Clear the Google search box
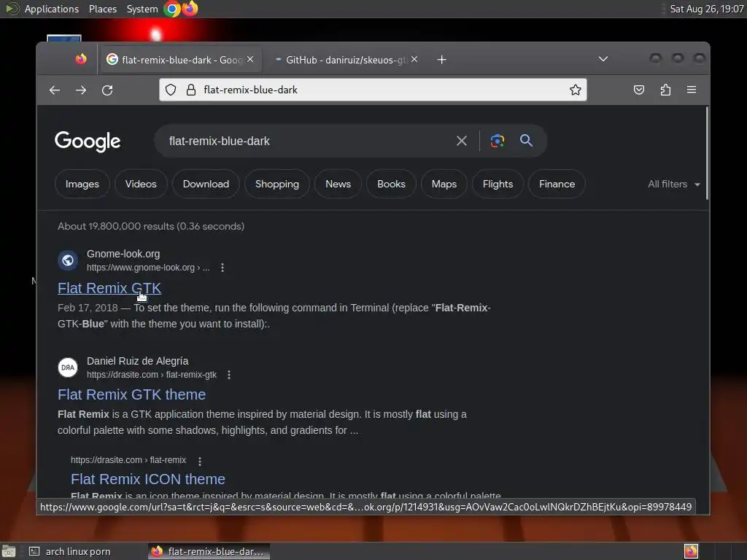Viewport: 747px width, 560px height. pyautogui.click(x=461, y=141)
